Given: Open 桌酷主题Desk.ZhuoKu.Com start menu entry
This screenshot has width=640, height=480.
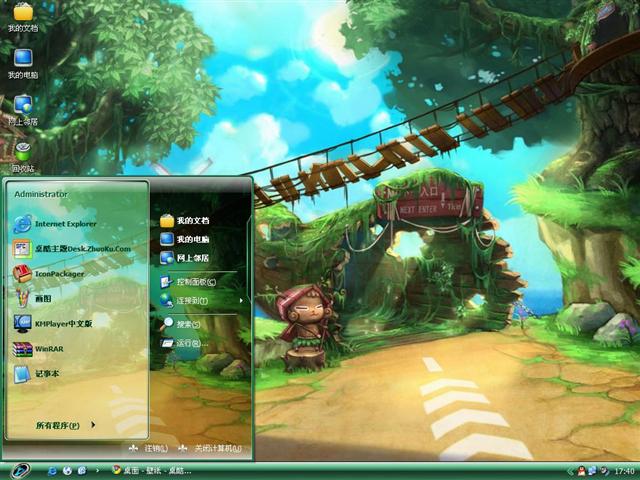Looking at the screenshot, I should point(72,249).
